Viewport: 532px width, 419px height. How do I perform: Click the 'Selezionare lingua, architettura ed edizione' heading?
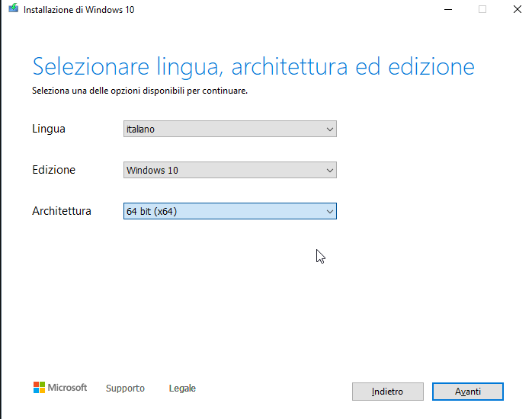pyautogui.click(x=253, y=66)
